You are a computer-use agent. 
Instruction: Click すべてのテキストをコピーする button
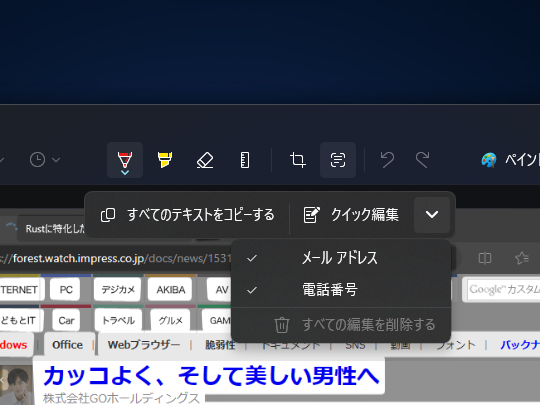coord(187,215)
